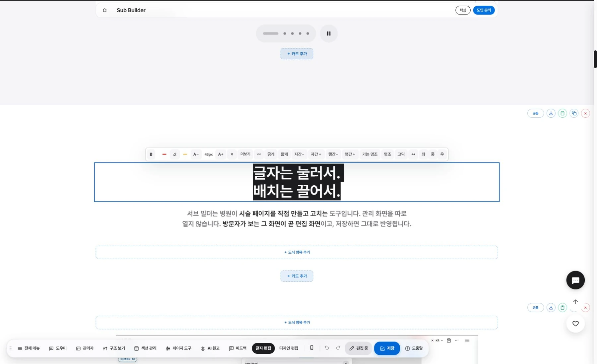
Task: Expand the toolbar chevron dropdown
Action: [259, 154]
